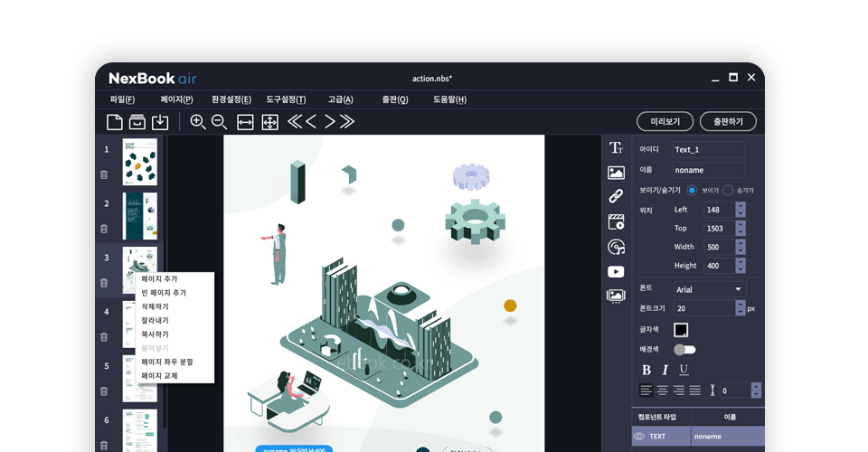Select the text component tool
Viewport: 868px width, 452px height.
coord(616,148)
